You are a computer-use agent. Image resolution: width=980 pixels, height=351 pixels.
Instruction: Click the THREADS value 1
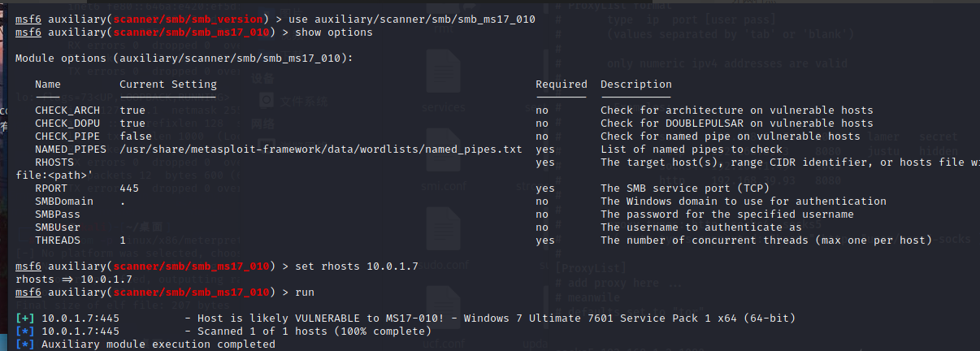click(123, 240)
